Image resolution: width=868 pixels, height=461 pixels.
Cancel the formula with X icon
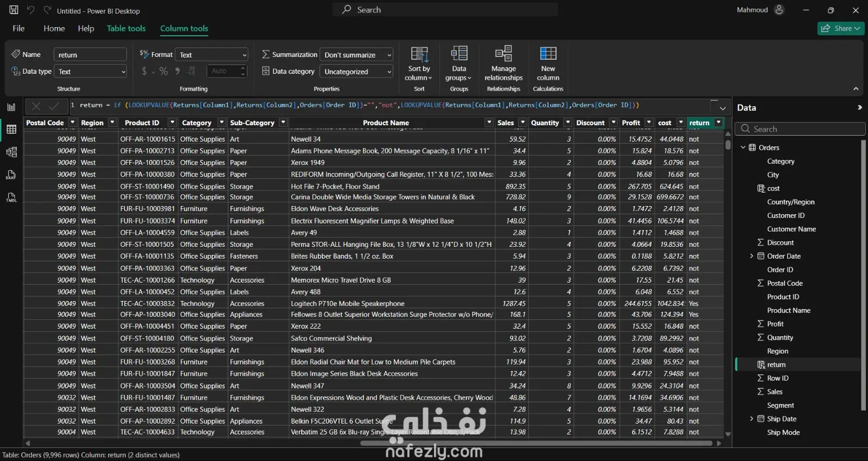(36, 106)
